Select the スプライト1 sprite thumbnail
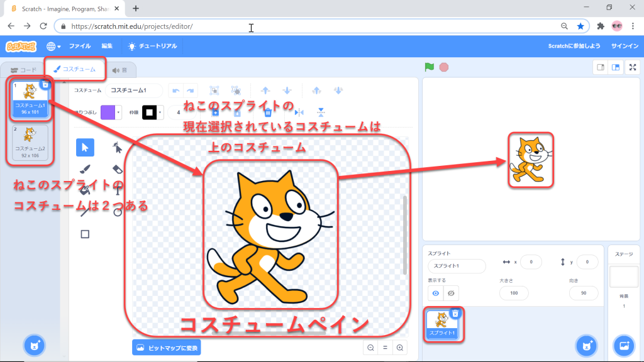Screen dimensions: 644x362 [x=443, y=324]
